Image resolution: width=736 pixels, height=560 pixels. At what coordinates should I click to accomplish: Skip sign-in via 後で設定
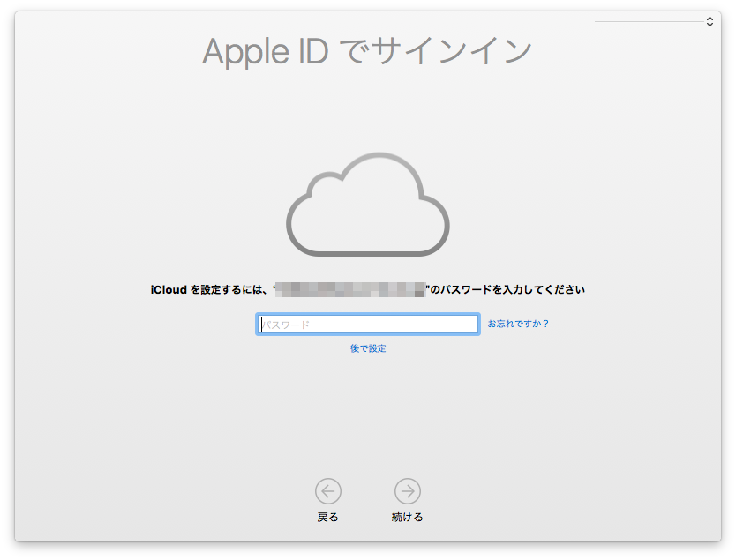tap(368, 348)
